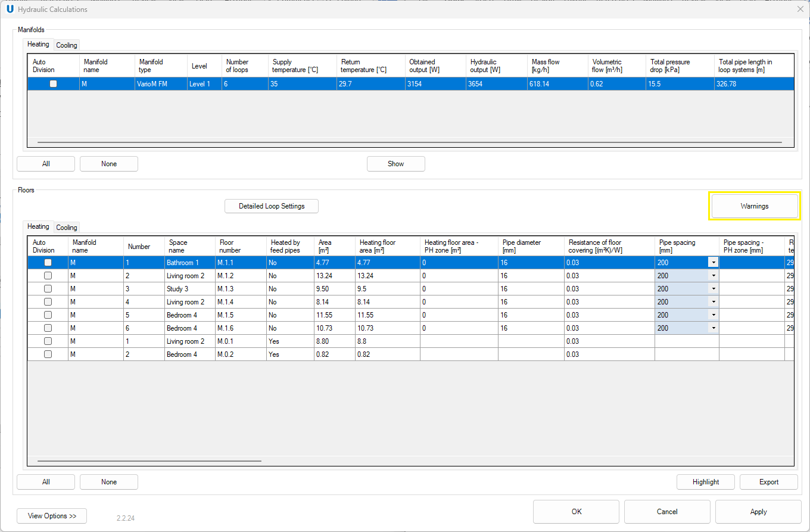Click heating floor area cell 0.82
The width and height of the screenshot is (810, 532).
click(x=388, y=354)
